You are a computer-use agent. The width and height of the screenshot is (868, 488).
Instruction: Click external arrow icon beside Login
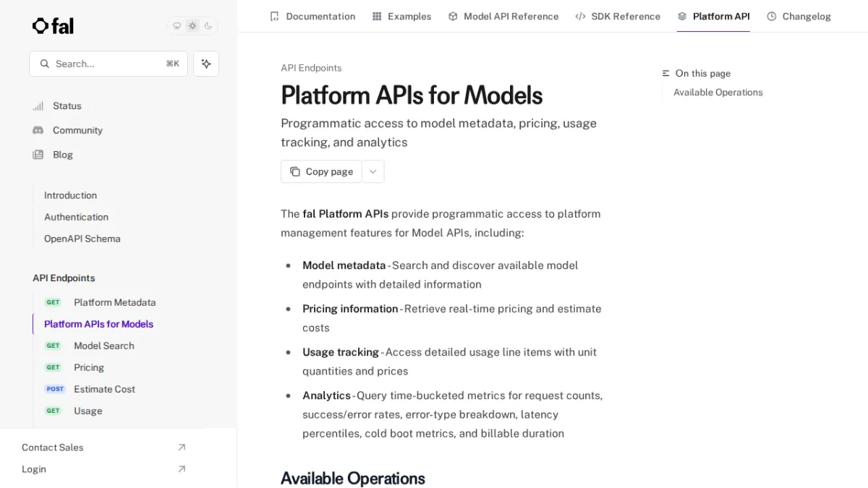click(x=182, y=469)
